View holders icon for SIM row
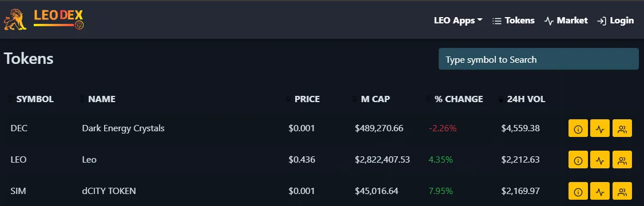Screen dimensions: 644x206 coord(622,191)
